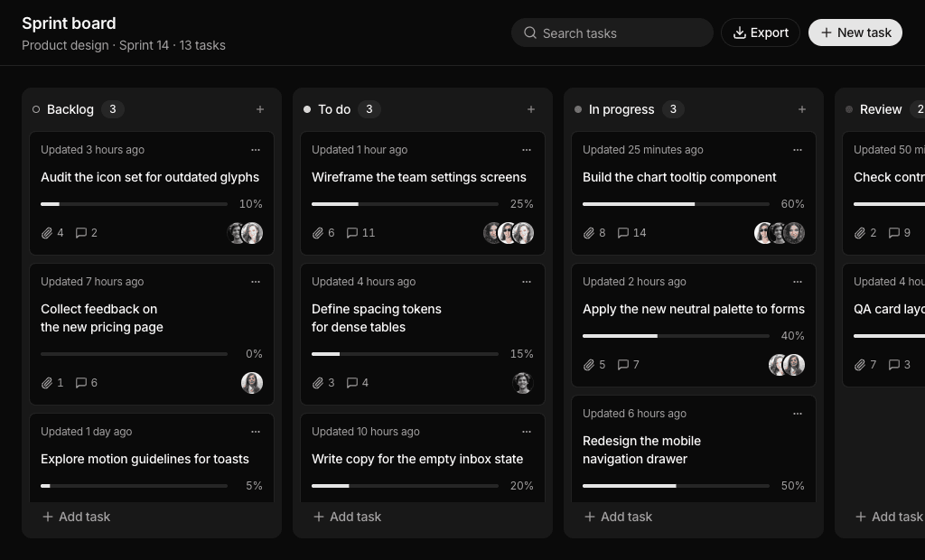
Task: Click plus icon in In progress column header
Action: coord(802,109)
